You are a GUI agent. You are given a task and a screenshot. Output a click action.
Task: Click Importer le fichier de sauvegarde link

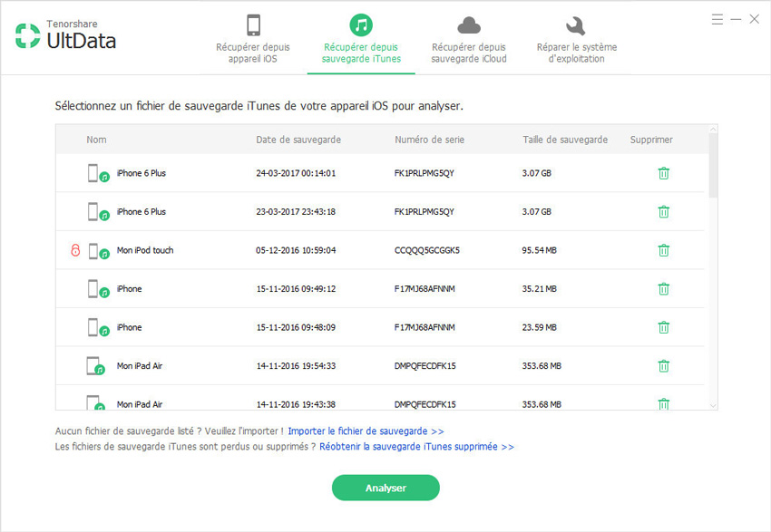click(x=366, y=431)
